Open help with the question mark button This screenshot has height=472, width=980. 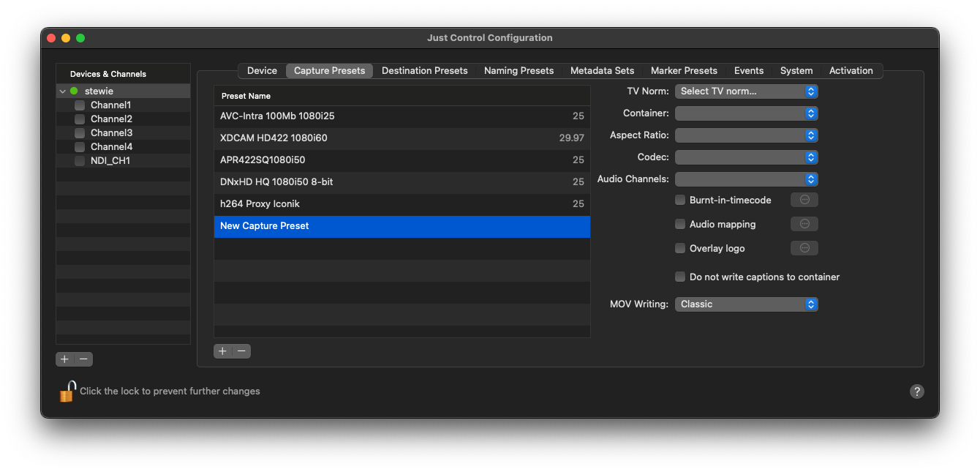click(x=917, y=392)
